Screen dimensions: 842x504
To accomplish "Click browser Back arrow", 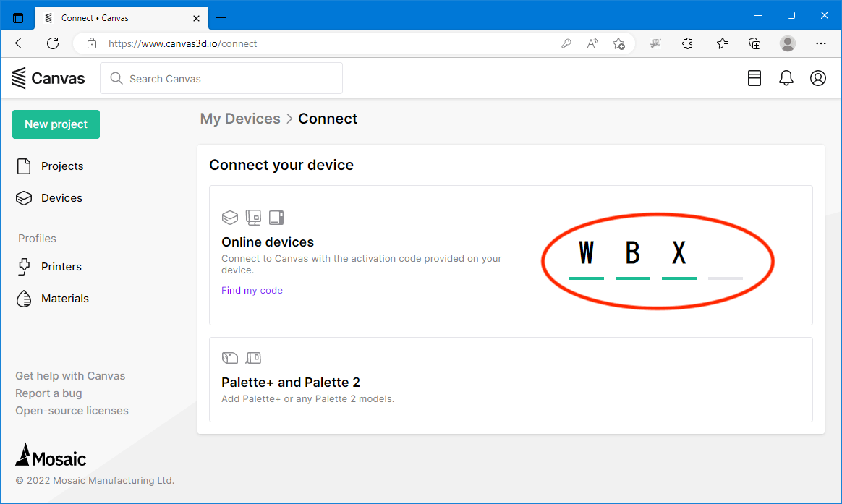I will [x=21, y=43].
